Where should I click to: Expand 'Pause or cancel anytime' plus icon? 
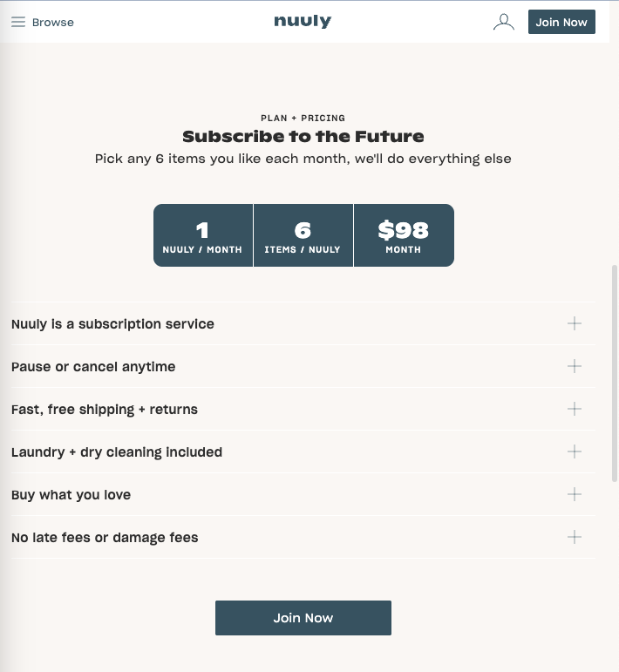(x=574, y=366)
